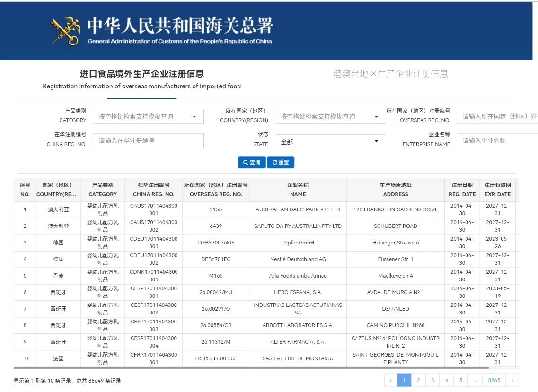Jump to last page 8865
Image resolution: width=538 pixels, height=392 pixels.
coord(494,380)
